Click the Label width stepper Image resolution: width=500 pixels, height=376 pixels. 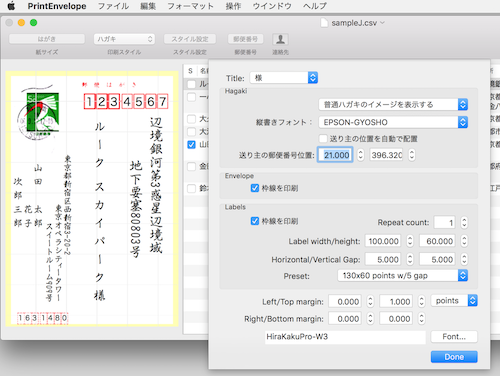tap(410, 241)
